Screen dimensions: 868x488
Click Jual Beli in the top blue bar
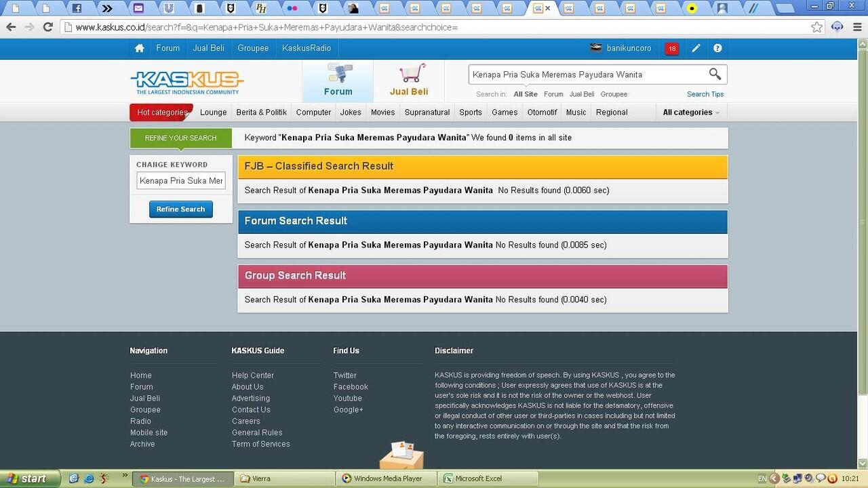coord(209,48)
